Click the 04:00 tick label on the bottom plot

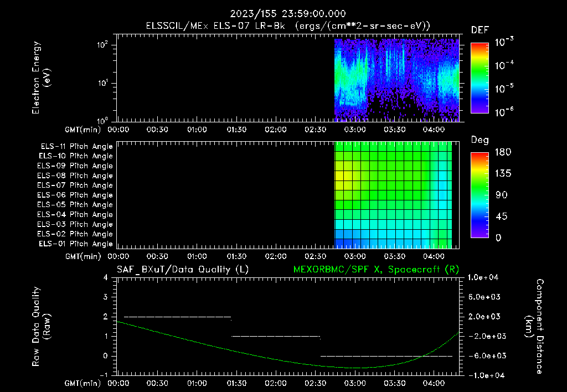pos(434,383)
